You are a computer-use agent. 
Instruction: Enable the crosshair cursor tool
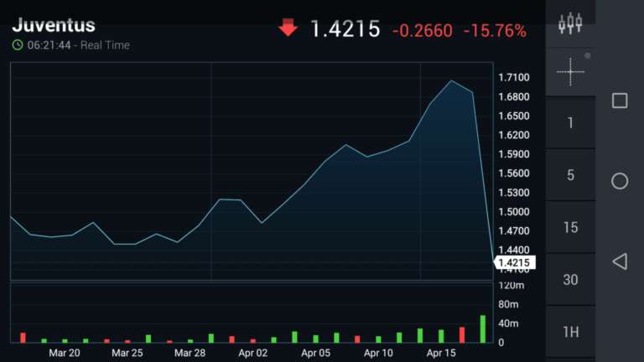tap(570, 72)
